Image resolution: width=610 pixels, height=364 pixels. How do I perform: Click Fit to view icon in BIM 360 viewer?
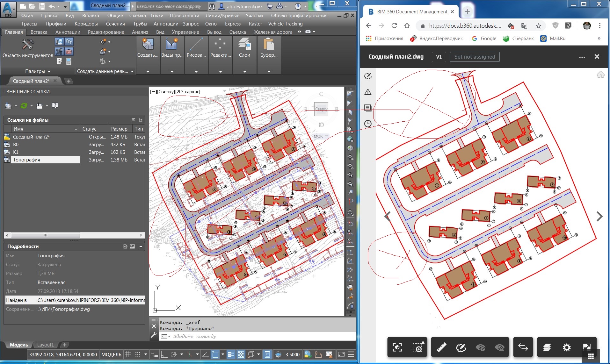(397, 347)
